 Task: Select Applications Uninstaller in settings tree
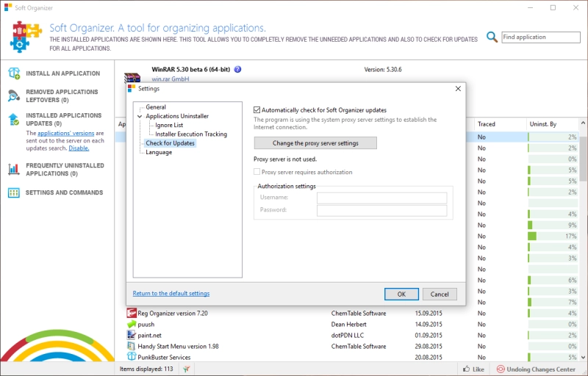point(177,116)
